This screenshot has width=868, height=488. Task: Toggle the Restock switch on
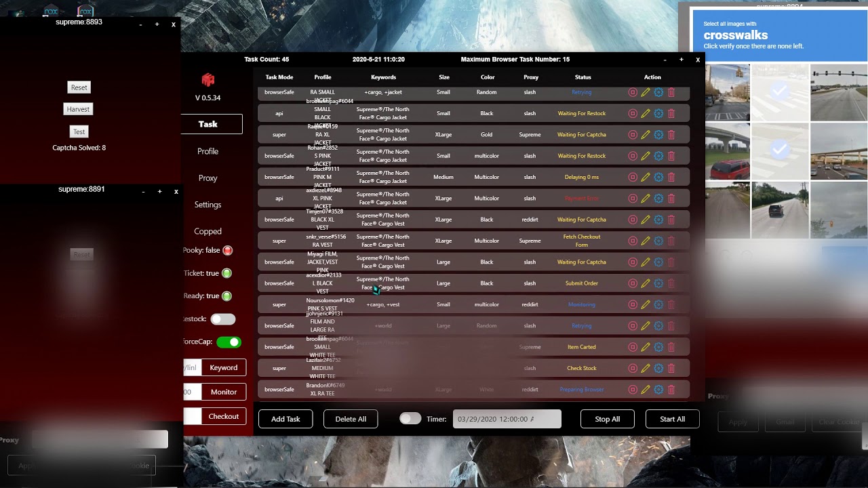point(223,319)
